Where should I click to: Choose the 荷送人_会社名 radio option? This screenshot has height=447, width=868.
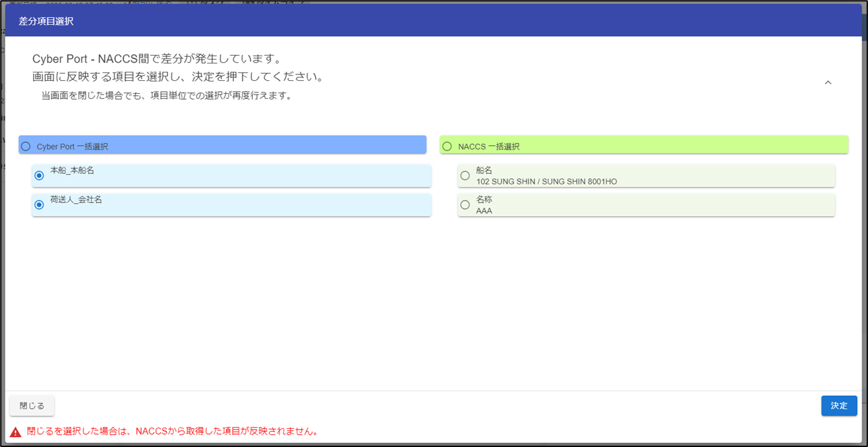click(39, 204)
